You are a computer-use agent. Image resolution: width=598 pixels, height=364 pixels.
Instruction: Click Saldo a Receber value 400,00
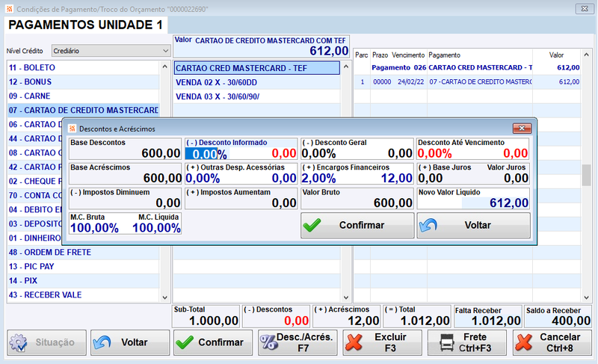571,321
